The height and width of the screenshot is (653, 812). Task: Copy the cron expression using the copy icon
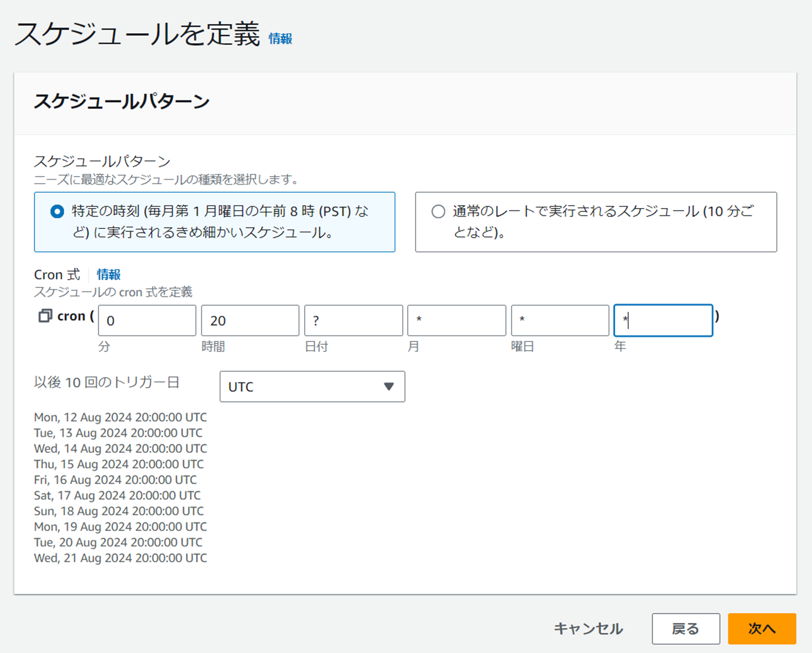(44, 316)
